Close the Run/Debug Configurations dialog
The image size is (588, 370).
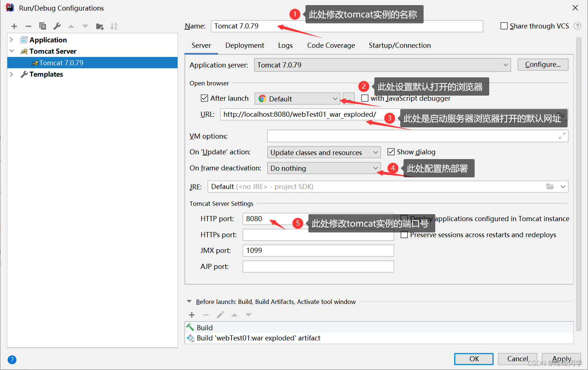coord(575,8)
